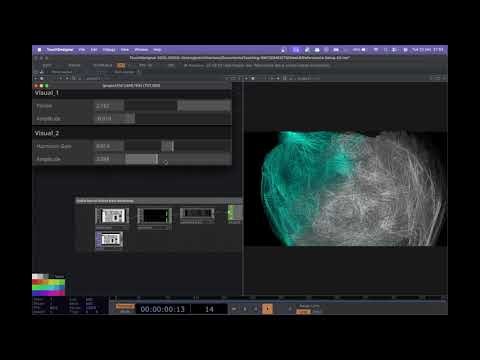480x360 pixels.
Task: Click the rightmost icon in right pane's header
Action: (x=444, y=78)
